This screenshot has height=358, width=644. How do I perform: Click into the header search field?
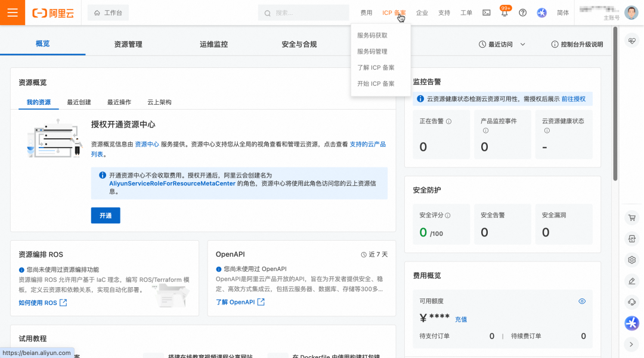click(304, 13)
